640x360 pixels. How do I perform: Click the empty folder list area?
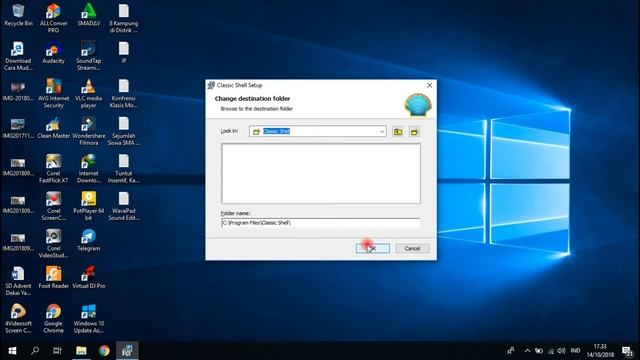click(x=321, y=173)
